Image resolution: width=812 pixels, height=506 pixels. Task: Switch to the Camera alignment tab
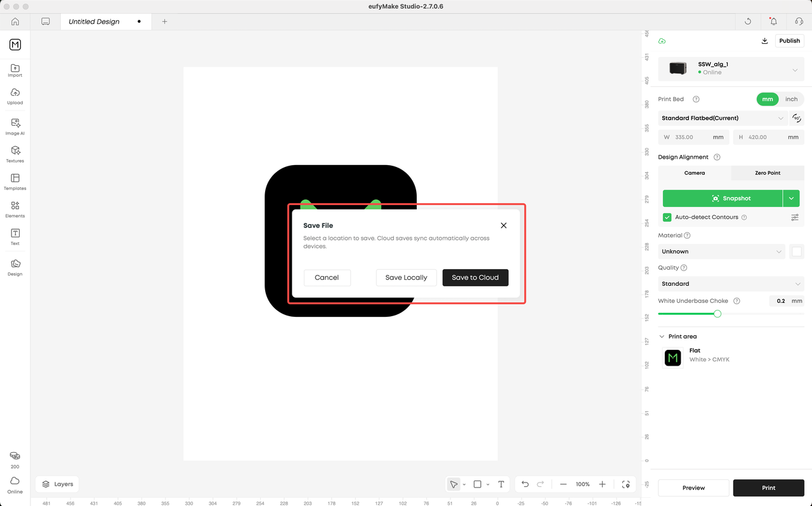[695, 173]
